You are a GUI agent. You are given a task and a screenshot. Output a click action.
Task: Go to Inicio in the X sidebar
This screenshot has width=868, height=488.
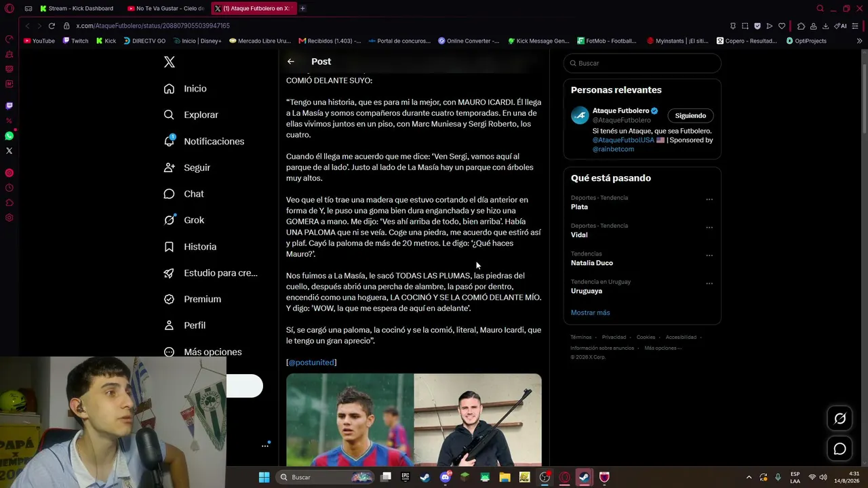coord(185,89)
